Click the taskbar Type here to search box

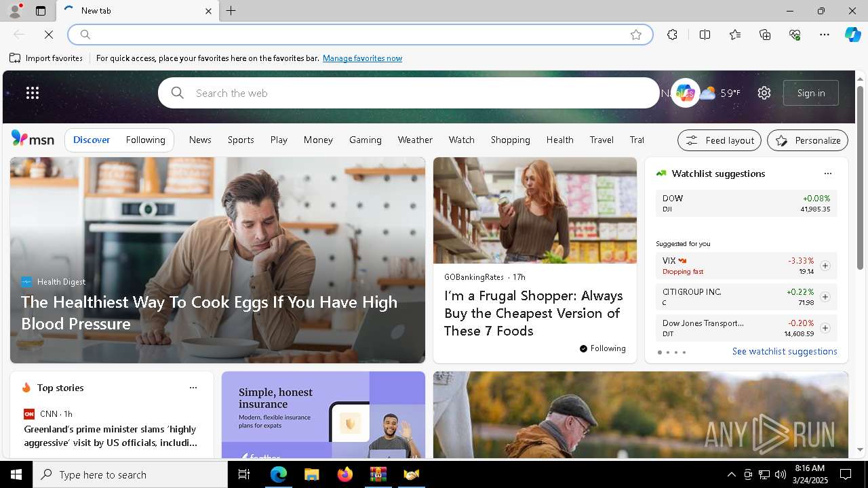point(130,474)
